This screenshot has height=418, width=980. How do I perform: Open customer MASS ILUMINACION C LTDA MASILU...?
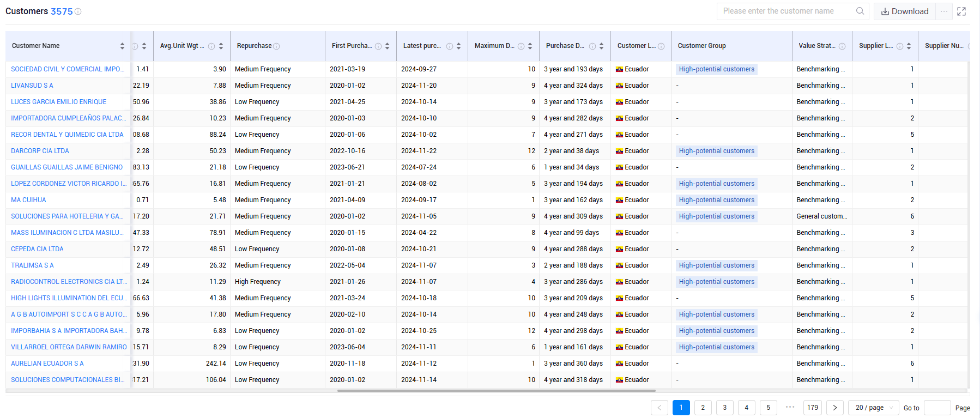pyautogui.click(x=67, y=233)
